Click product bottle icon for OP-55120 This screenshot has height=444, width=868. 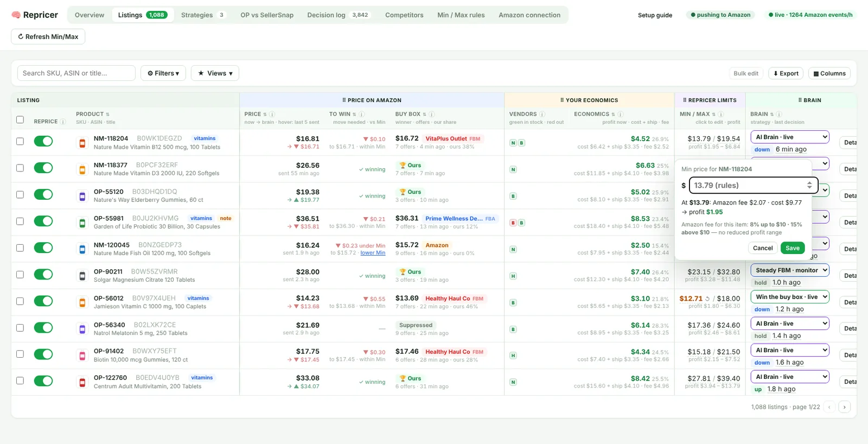(x=82, y=196)
